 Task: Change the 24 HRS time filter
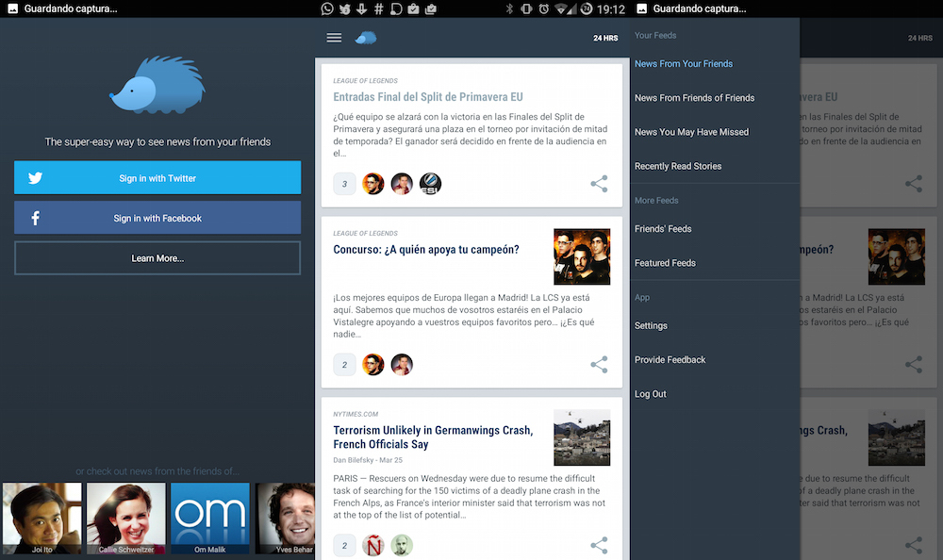pos(605,38)
